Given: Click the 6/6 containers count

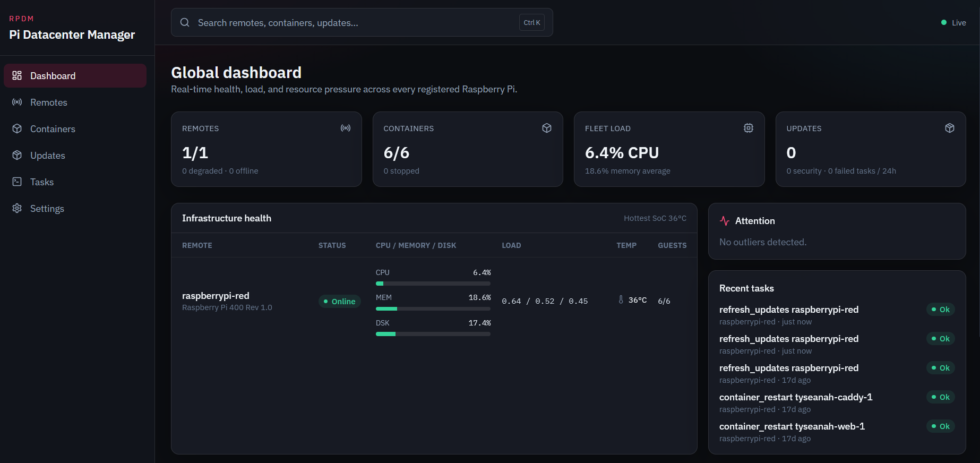Looking at the screenshot, I should [397, 153].
